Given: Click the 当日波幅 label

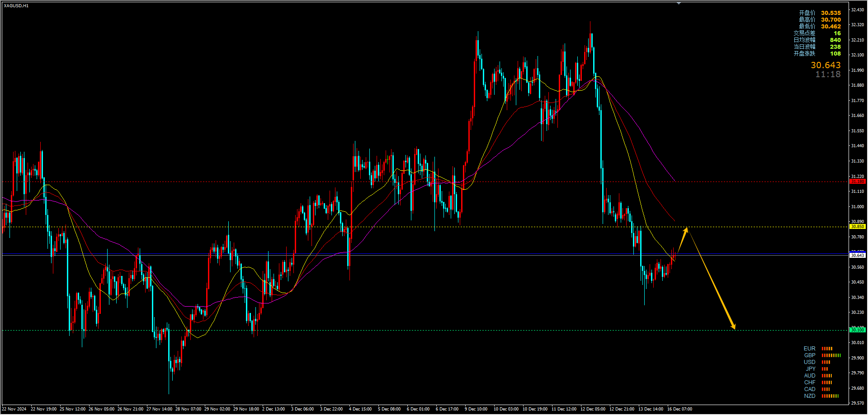Looking at the screenshot, I should coord(804,47).
